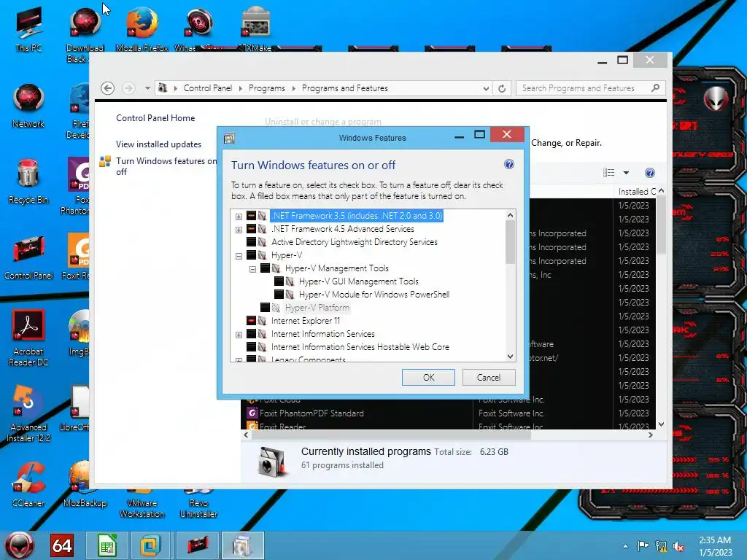The height and width of the screenshot is (560, 747).
Task: Open Revo Uninstaller desktop shortcut
Action: coord(198,504)
